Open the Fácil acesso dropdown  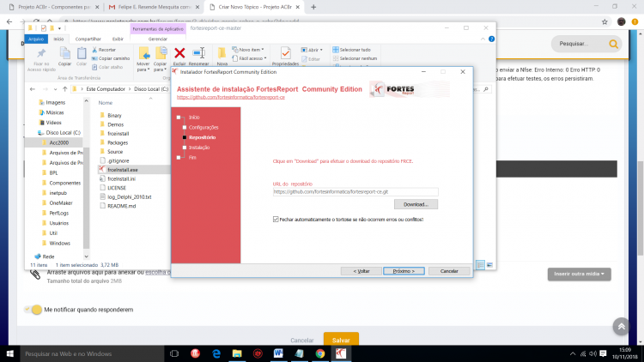tap(249, 58)
